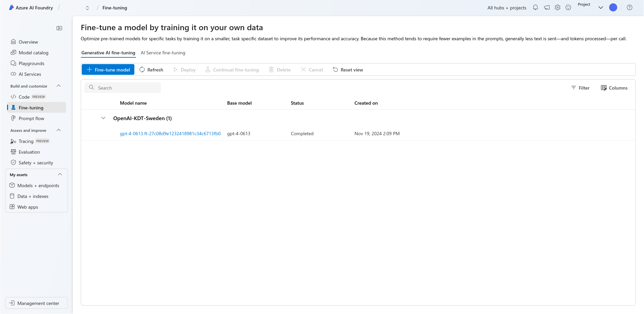This screenshot has width=644, height=314.
Task: Click the Web apps icon
Action: click(12, 207)
